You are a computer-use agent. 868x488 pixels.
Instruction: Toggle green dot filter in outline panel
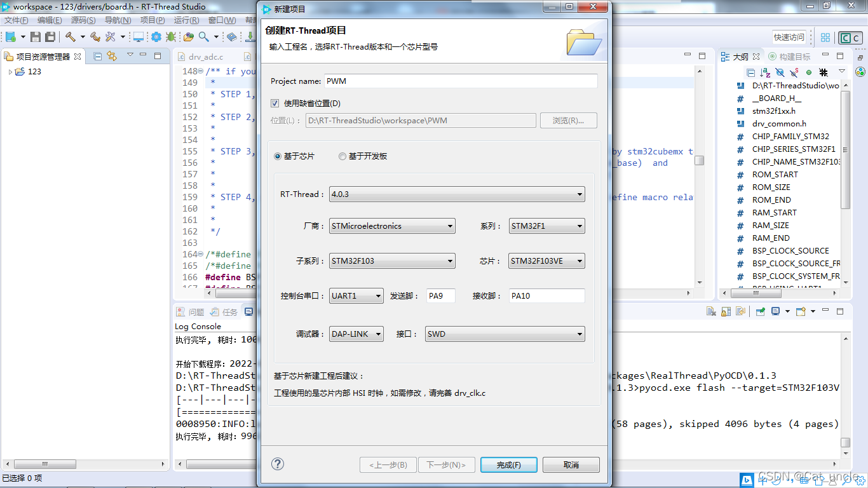(809, 72)
